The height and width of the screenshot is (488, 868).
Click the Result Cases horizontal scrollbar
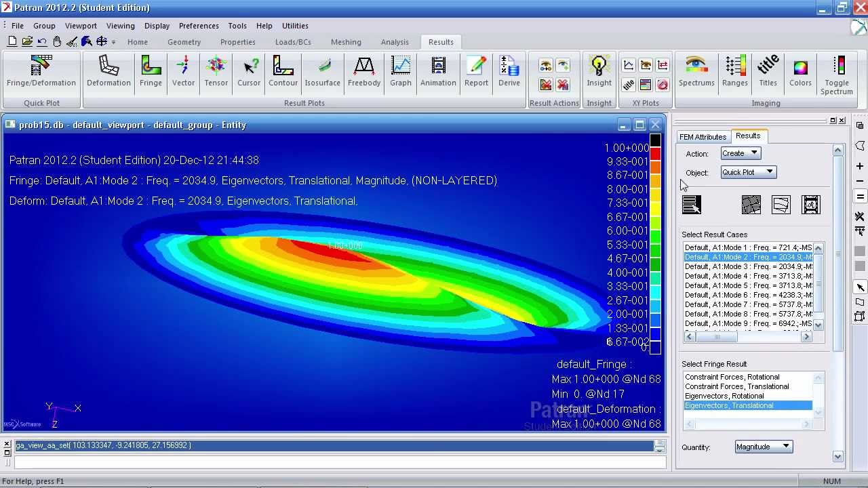click(748, 337)
